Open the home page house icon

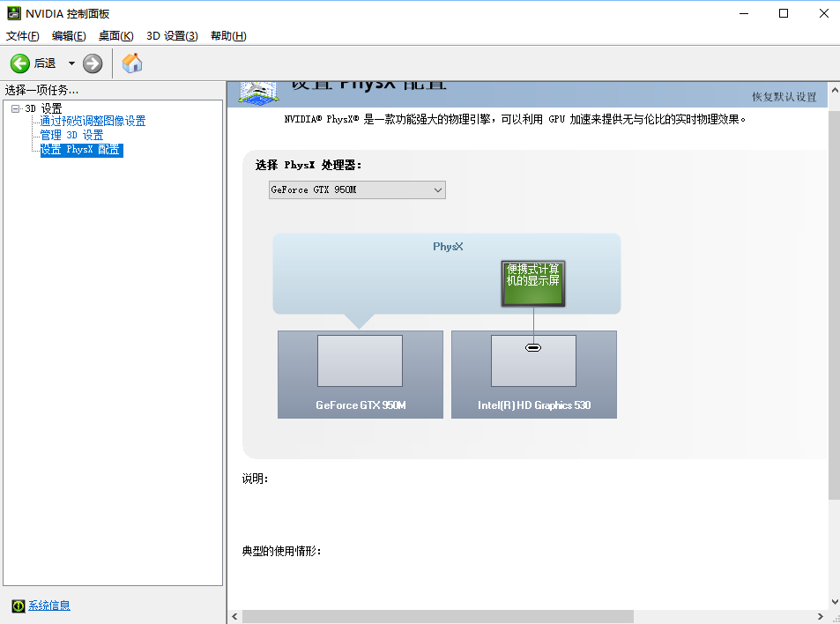[132, 63]
